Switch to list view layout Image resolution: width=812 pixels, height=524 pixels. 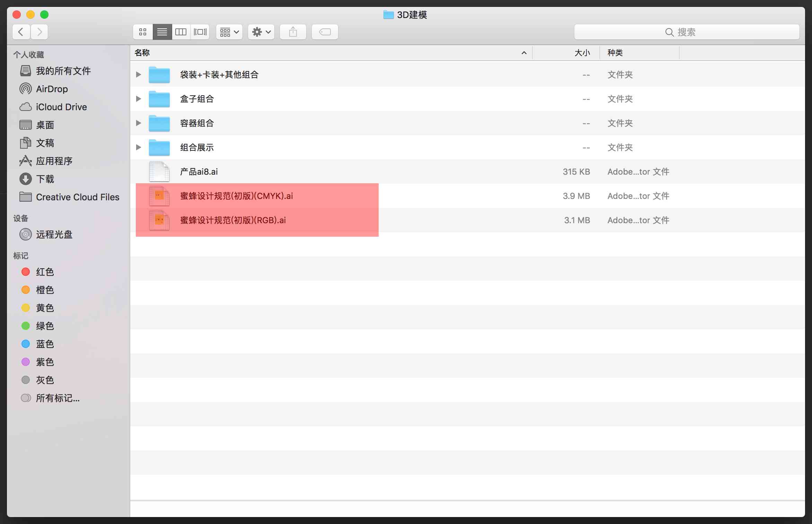click(x=161, y=32)
